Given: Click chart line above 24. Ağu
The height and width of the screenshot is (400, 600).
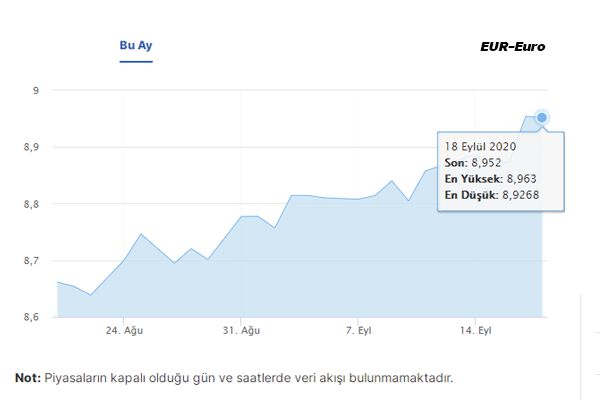Looking at the screenshot, I should [123, 261].
